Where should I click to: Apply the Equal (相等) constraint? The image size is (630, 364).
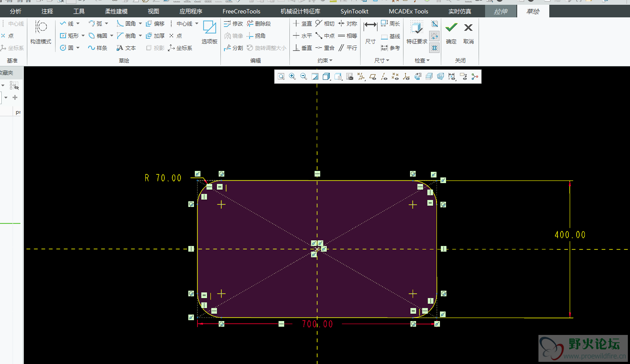(348, 36)
